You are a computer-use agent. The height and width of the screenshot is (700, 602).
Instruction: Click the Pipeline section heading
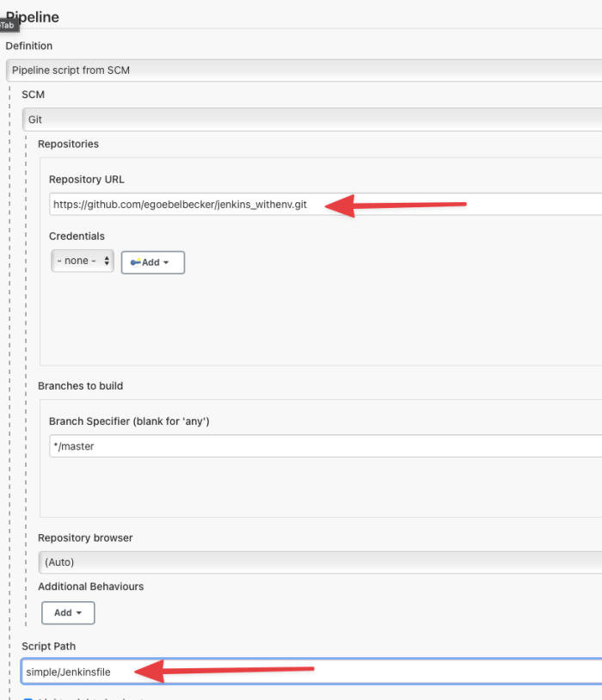tap(32, 17)
